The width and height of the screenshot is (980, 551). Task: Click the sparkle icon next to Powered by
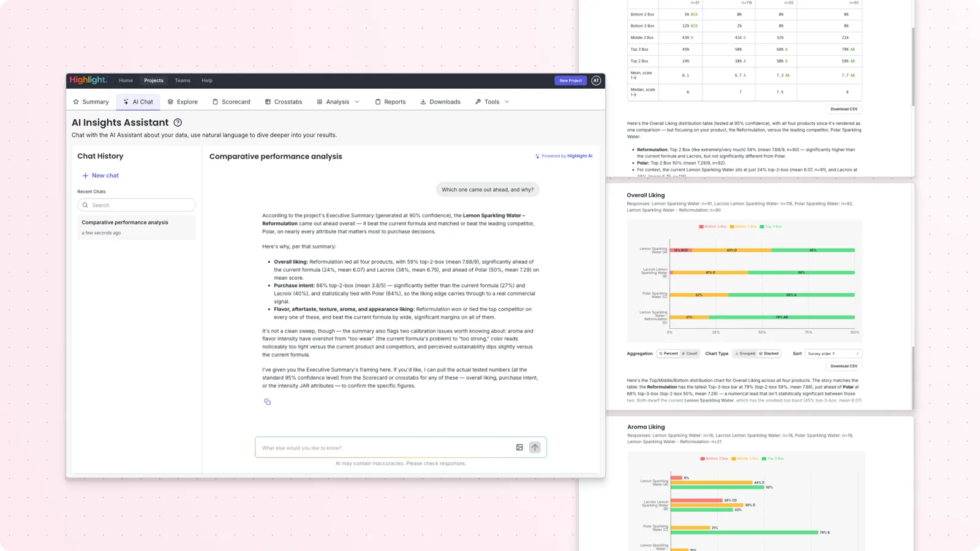[x=537, y=156]
